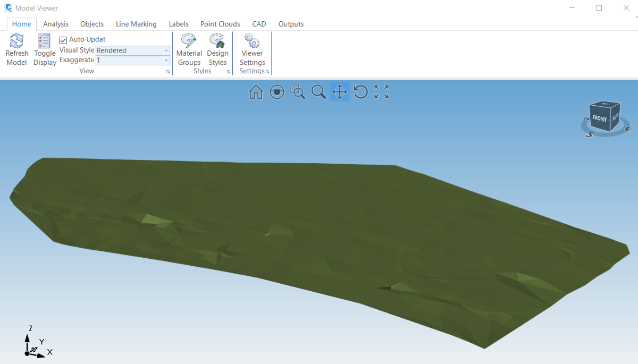Select the zoom window tool
The height and width of the screenshot is (364, 638).
tap(298, 92)
